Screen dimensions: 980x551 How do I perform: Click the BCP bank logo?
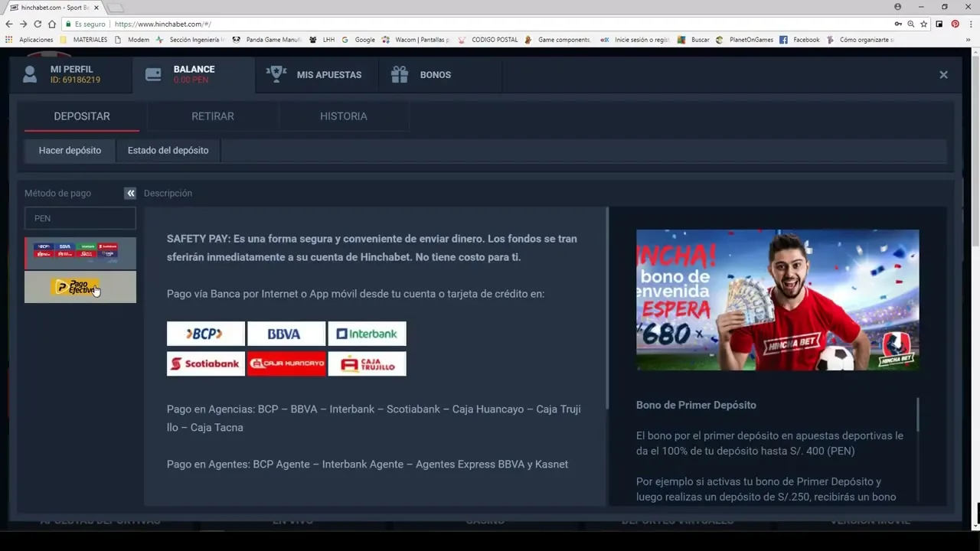point(206,334)
